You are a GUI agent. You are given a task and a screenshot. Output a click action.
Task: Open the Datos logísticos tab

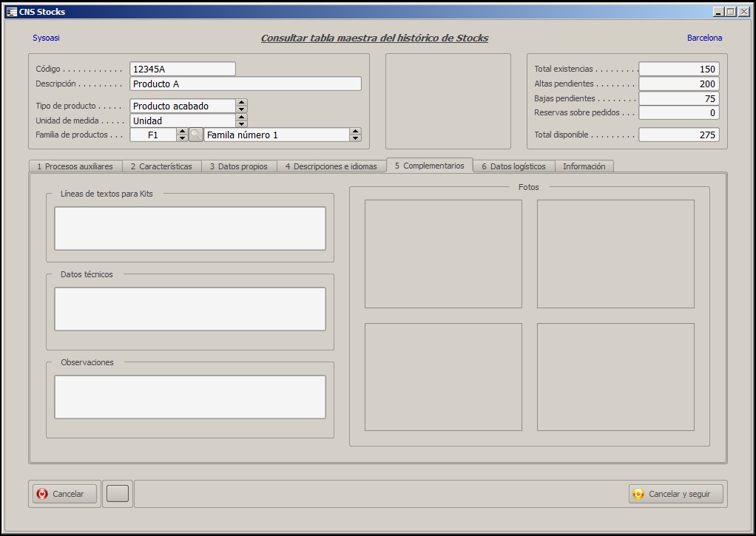pos(514,166)
